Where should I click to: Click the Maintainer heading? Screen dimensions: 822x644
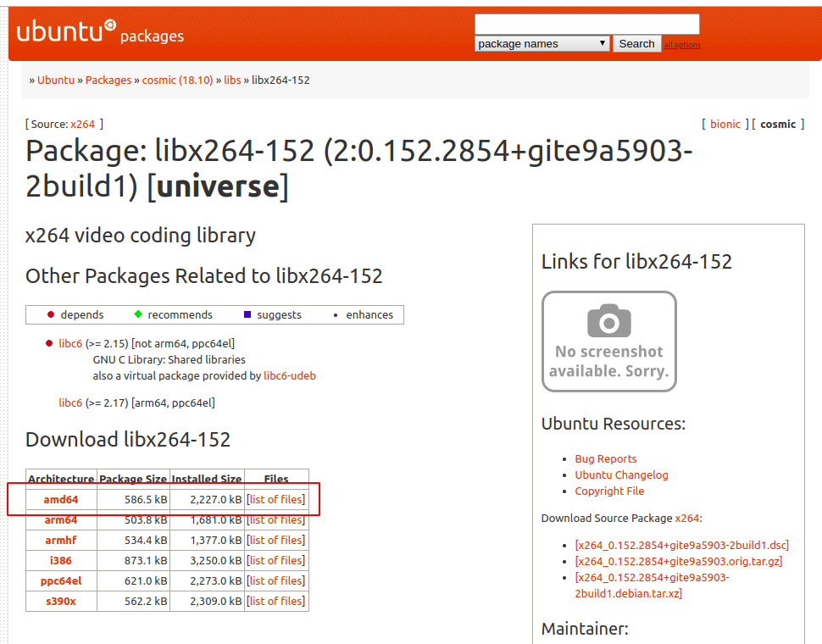point(585,628)
